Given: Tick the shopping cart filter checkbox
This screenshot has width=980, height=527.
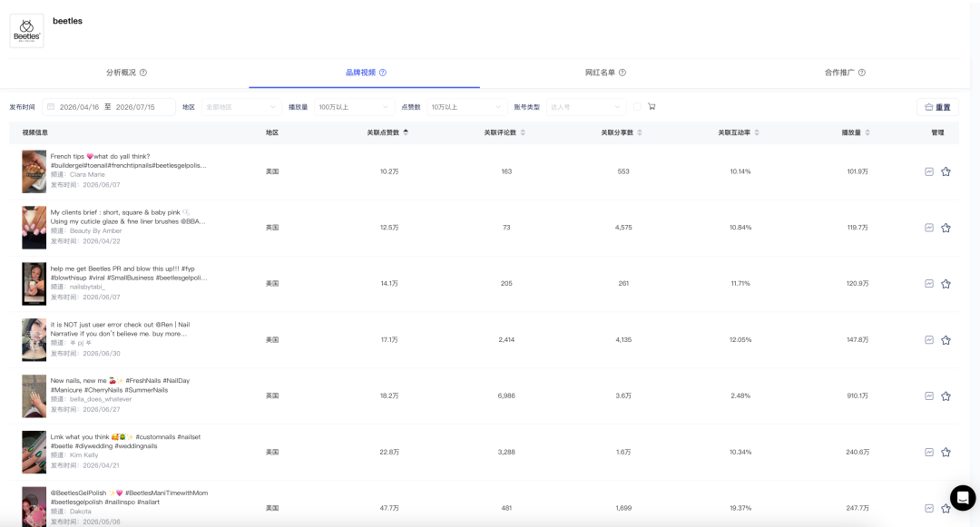Looking at the screenshot, I should 637,107.
